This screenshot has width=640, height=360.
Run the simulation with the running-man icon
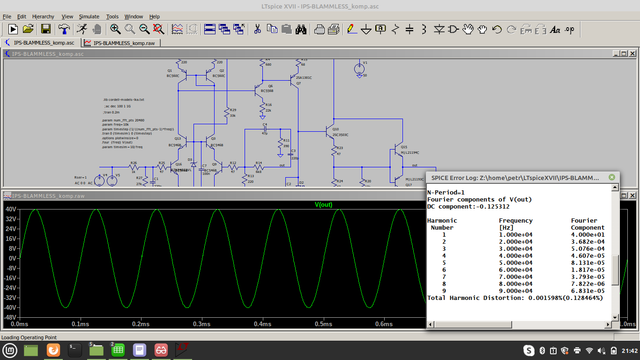(x=82, y=29)
